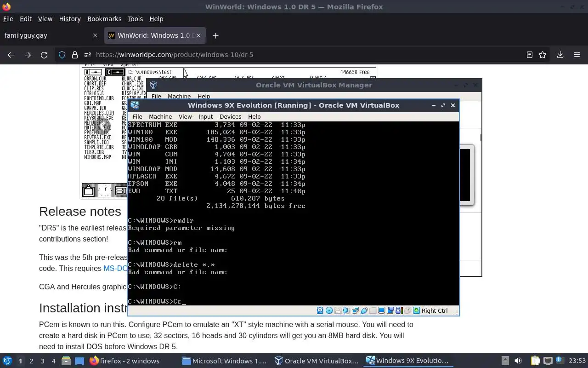Open the Firefox hamburger application menu

pos(577,55)
